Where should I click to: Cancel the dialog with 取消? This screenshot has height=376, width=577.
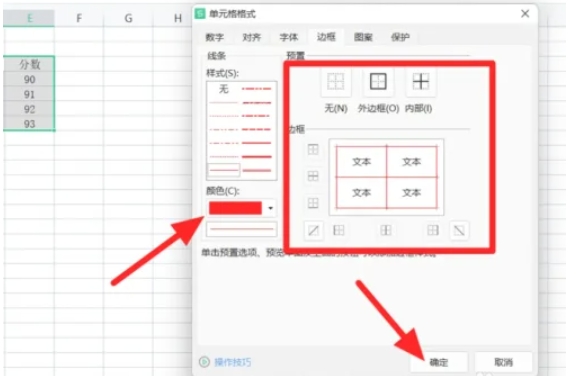503,362
